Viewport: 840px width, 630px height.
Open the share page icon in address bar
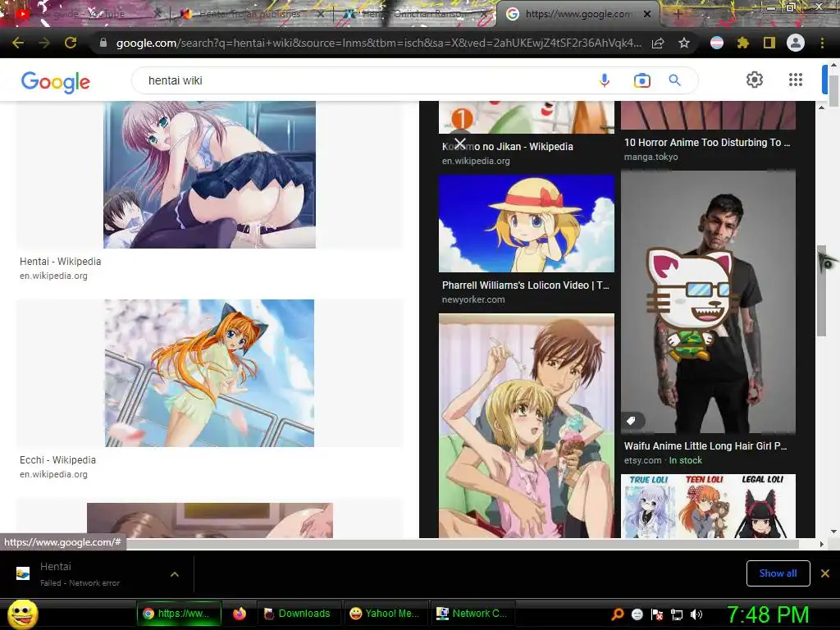click(658, 43)
